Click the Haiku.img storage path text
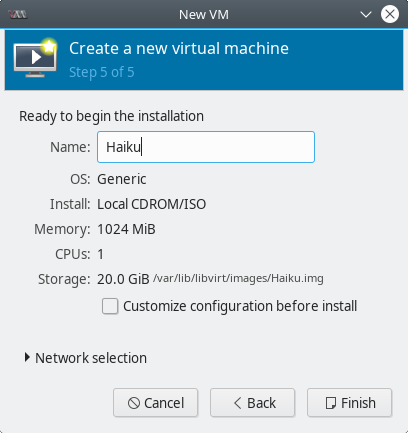Viewport: 408px width, 433px height. pyautogui.click(x=238, y=278)
